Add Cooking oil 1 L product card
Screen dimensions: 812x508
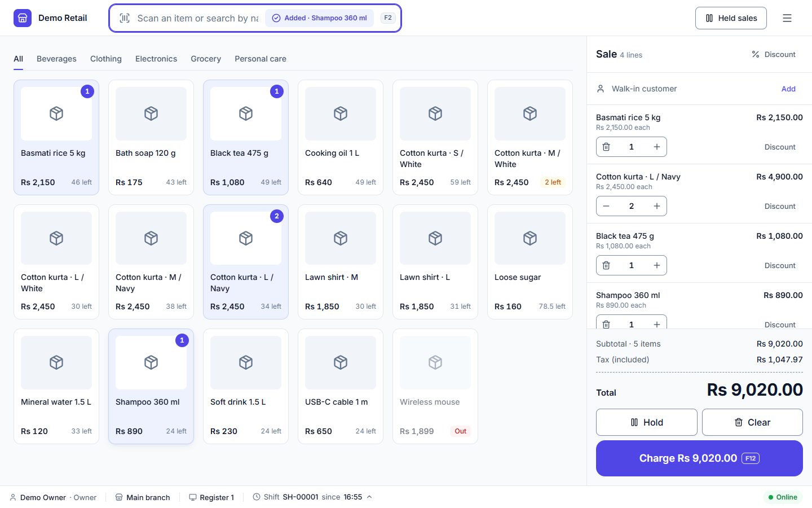[x=341, y=137]
